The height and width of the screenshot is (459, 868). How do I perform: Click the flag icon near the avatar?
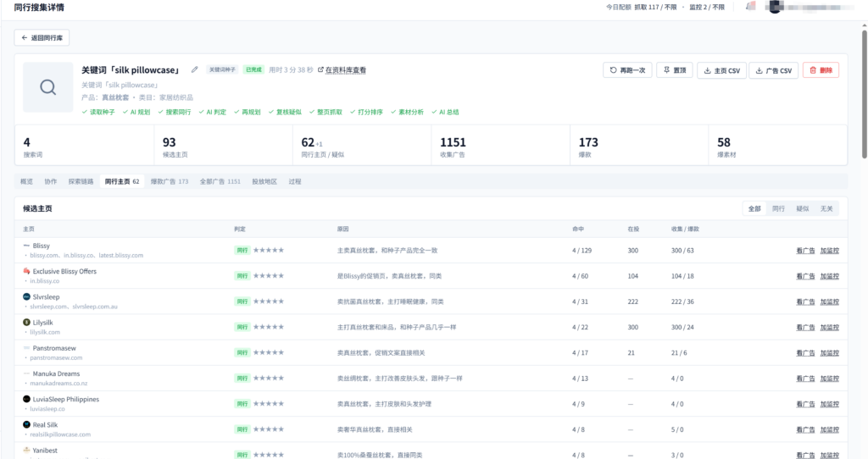[x=751, y=7]
